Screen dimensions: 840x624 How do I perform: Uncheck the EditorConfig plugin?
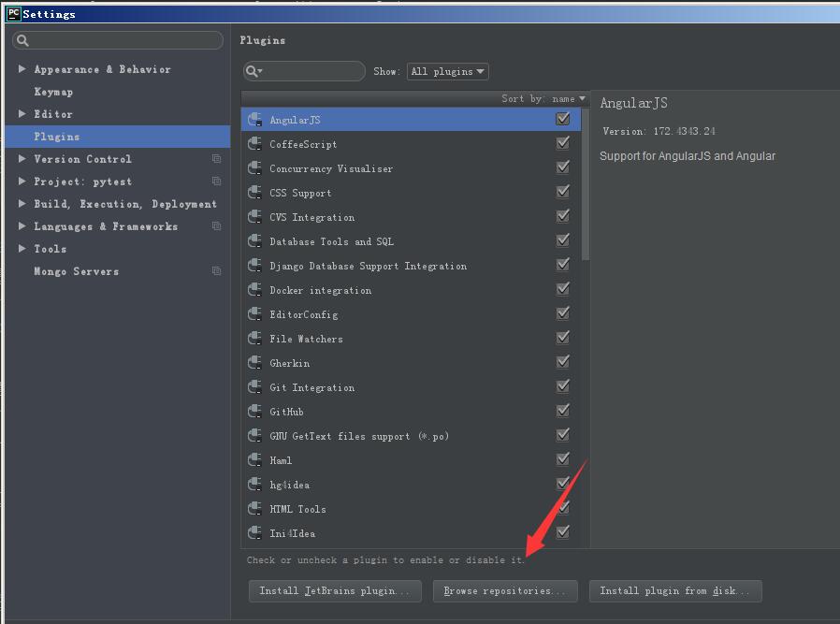pos(562,313)
